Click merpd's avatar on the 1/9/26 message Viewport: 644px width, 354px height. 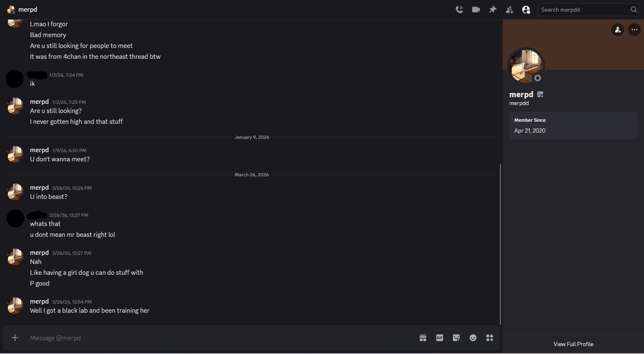tap(15, 154)
